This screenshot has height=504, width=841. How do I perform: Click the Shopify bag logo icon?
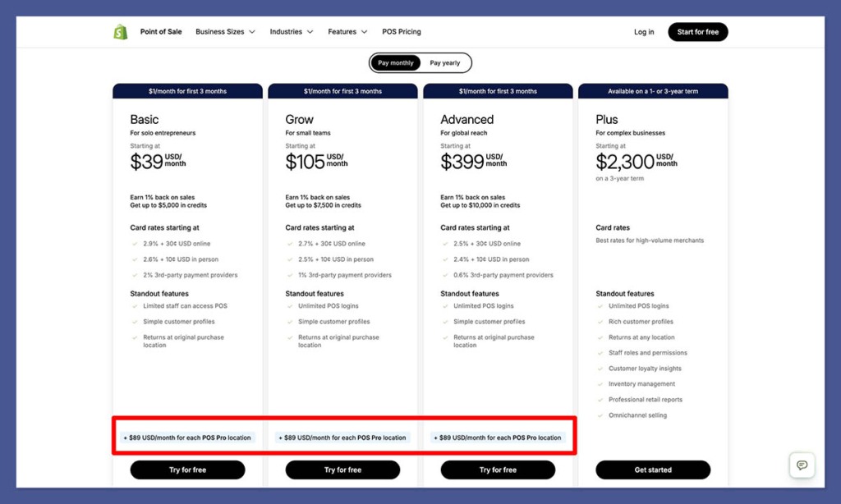tap(121, 32)
